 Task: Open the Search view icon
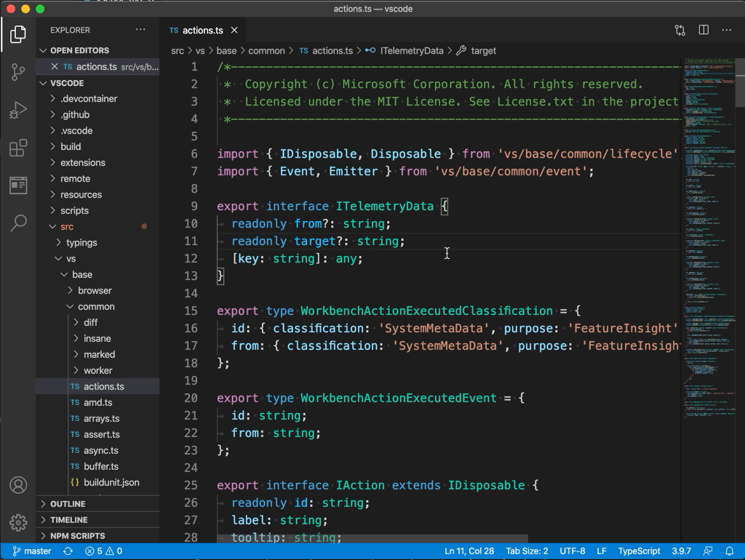click(x=18, y=223)
